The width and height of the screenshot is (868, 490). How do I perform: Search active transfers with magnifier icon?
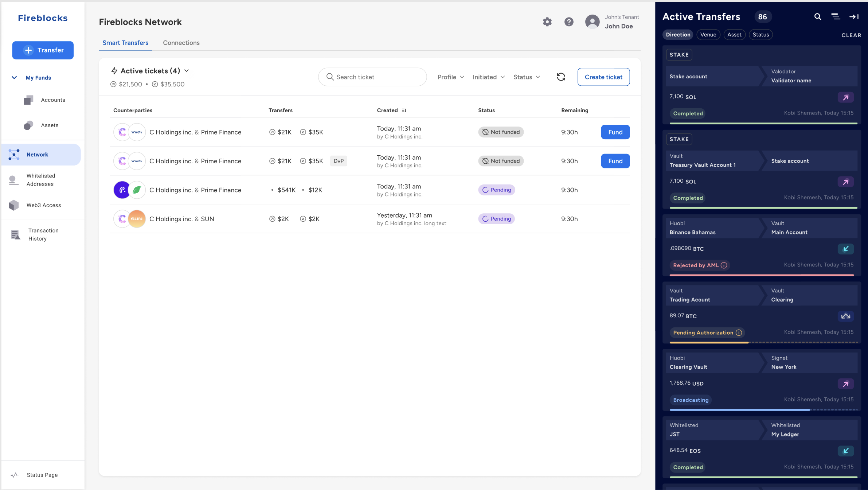pyautogui.click(x=817, y=17)
